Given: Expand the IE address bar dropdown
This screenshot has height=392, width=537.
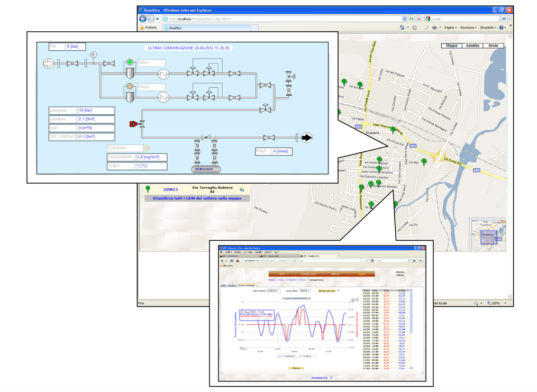Looking at the screenshot, I should coord(404,19).
